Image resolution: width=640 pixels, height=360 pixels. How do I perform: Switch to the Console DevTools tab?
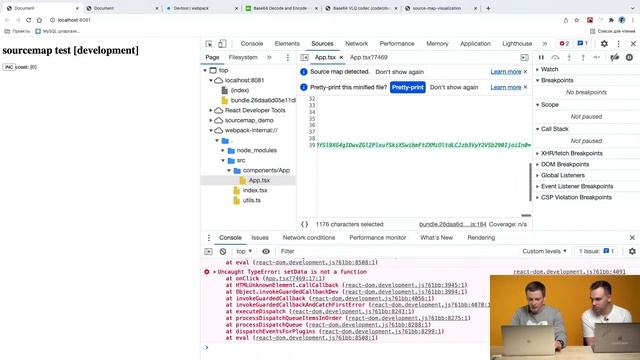pos(252,44)
